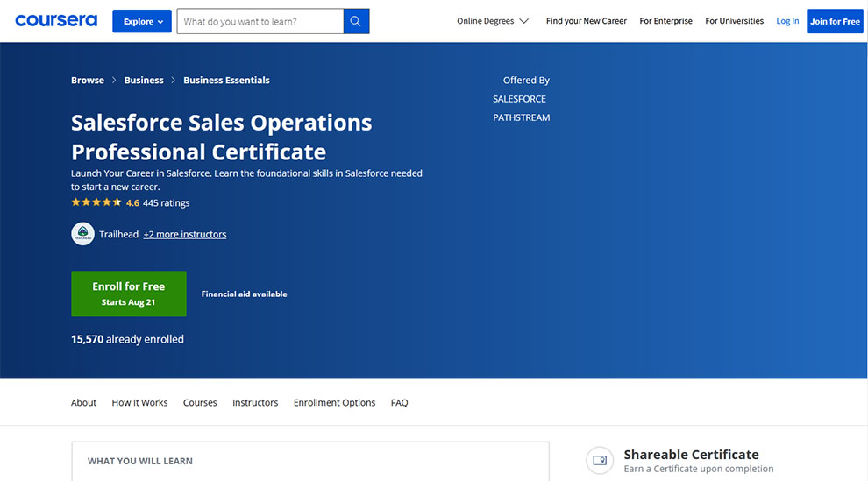Open the Explore dropdown
The image size is (868, 481).
[x=142, y=21]
